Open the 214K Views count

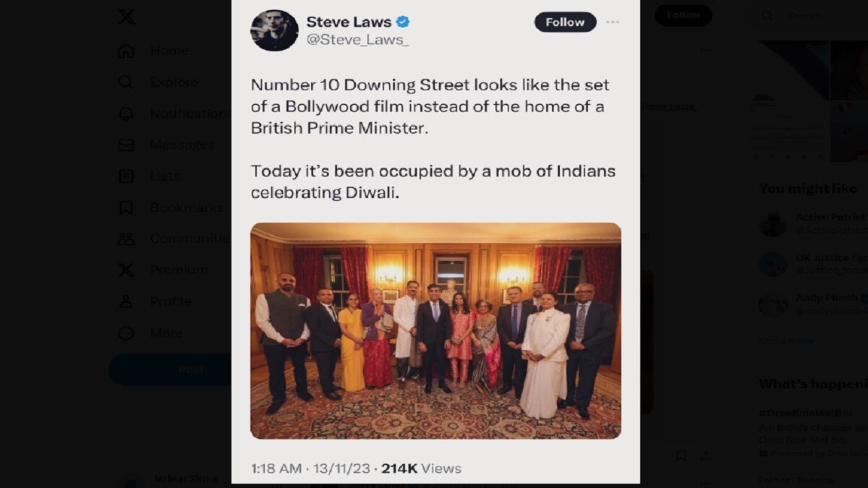coord(421,468)
